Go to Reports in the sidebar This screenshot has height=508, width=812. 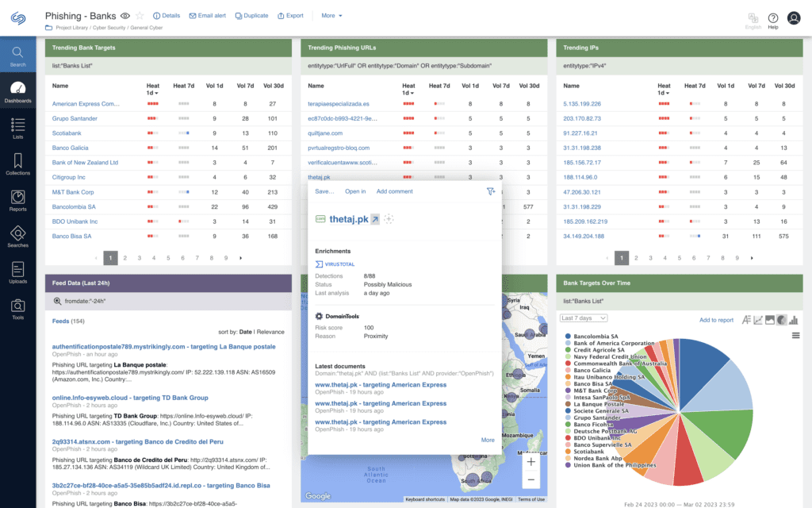17,201
